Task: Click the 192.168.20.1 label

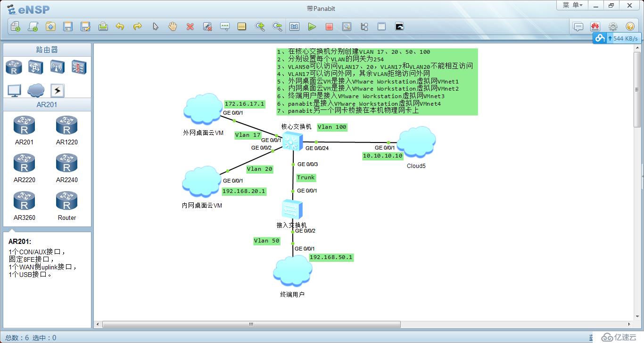Action: [x=244, y=192]
